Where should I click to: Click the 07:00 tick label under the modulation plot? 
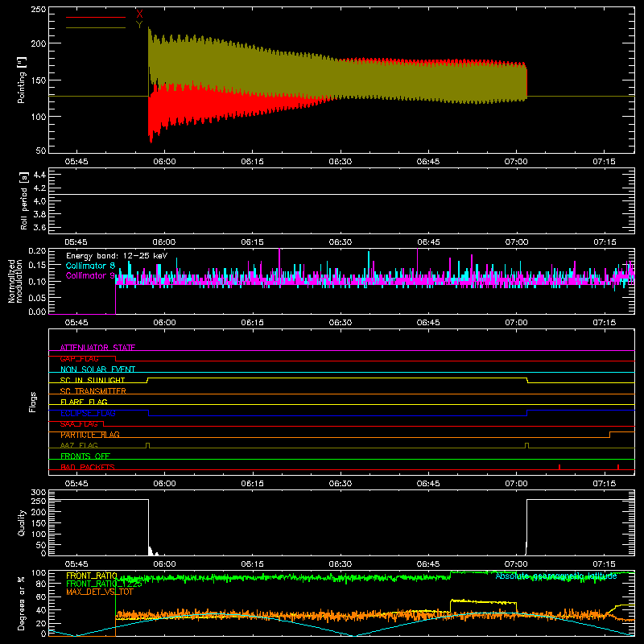(516, 323)
